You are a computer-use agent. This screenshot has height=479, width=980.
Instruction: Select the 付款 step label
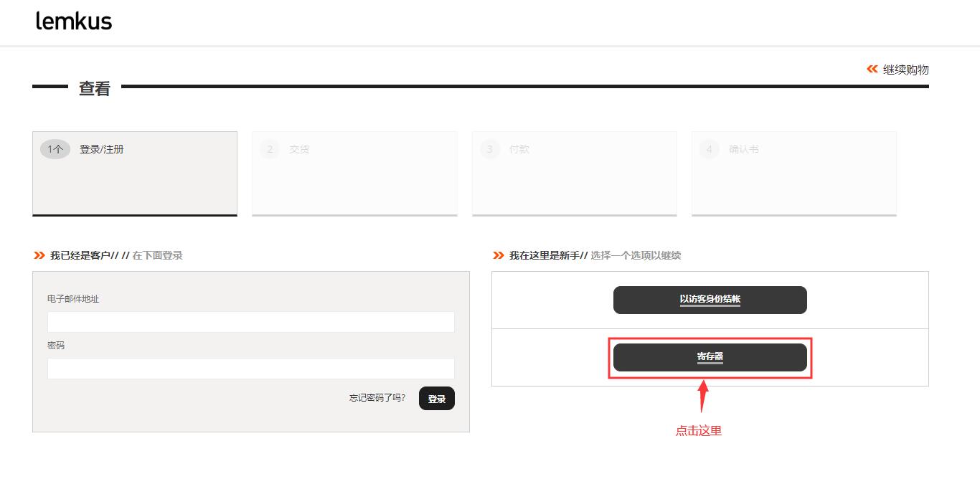click(519, 149)
